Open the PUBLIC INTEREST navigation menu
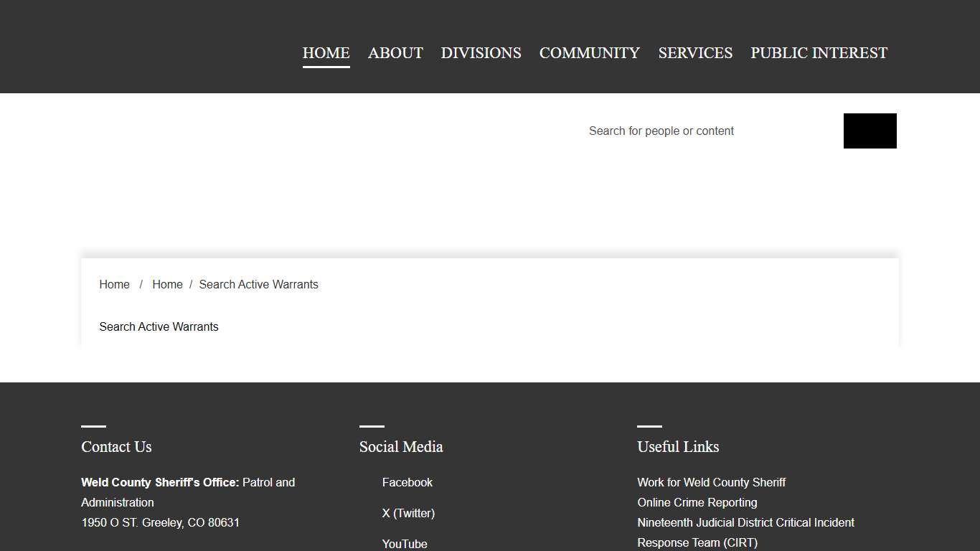 point(818,52)
